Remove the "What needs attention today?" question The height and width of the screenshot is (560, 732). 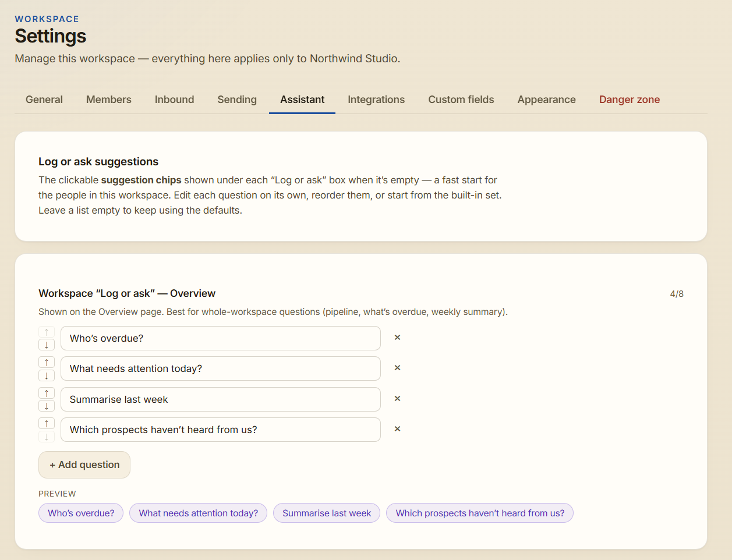tap(397, 368)
